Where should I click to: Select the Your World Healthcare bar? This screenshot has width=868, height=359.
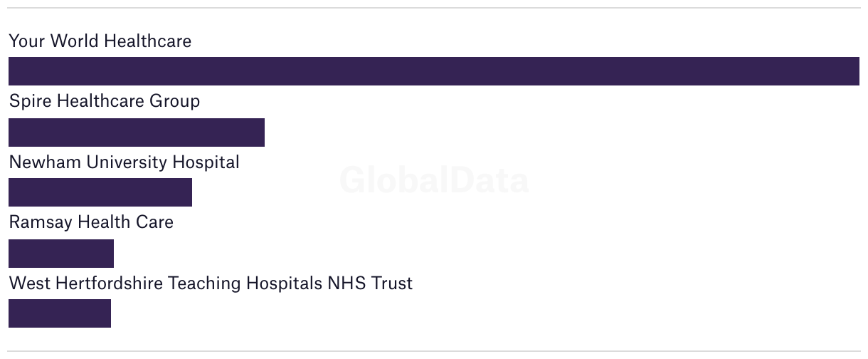434,71
